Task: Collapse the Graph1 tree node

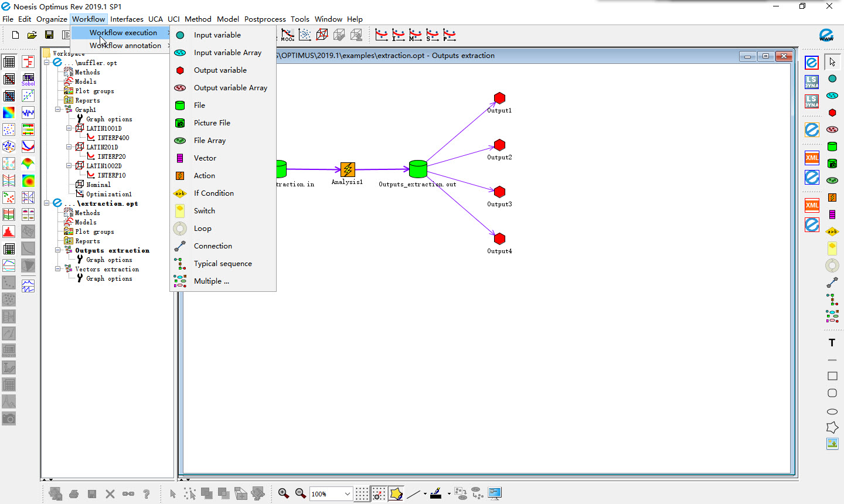Action: click(58, 110)
